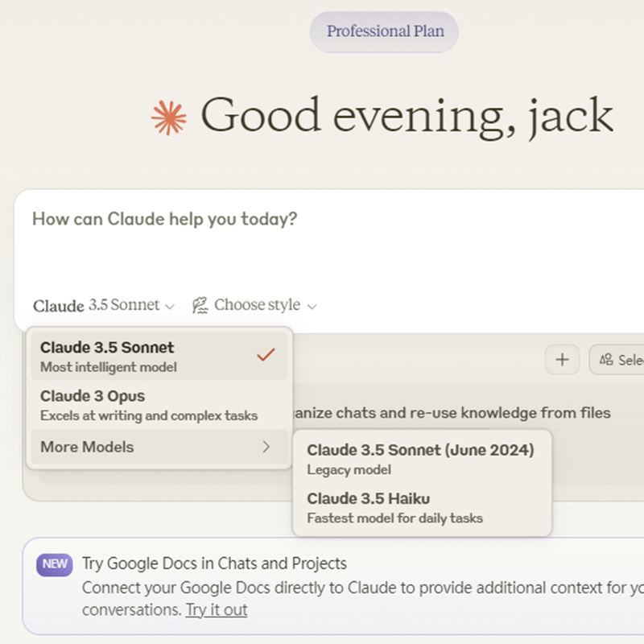Open the Claude 3.5 Sonnet model selector
The image size is (644, 644).
pyautogui.click(x=103, y=305)
